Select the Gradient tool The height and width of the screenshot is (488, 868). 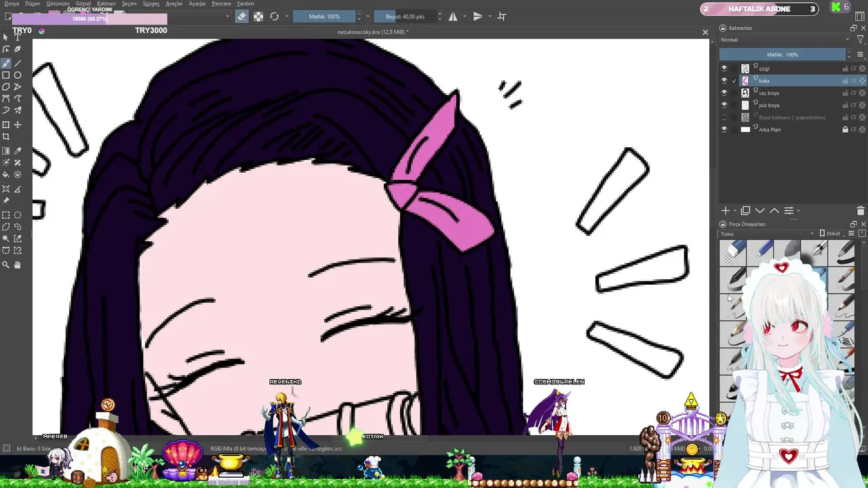5,151
